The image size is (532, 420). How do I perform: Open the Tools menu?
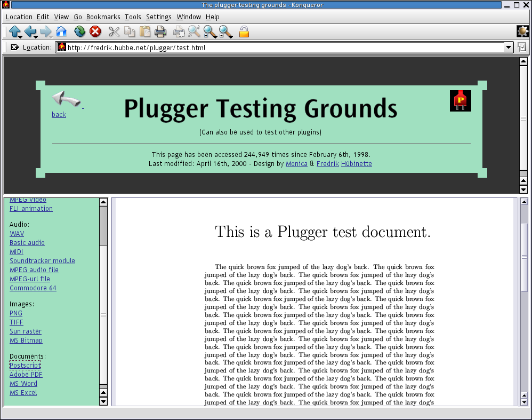(x=133, y=17)
